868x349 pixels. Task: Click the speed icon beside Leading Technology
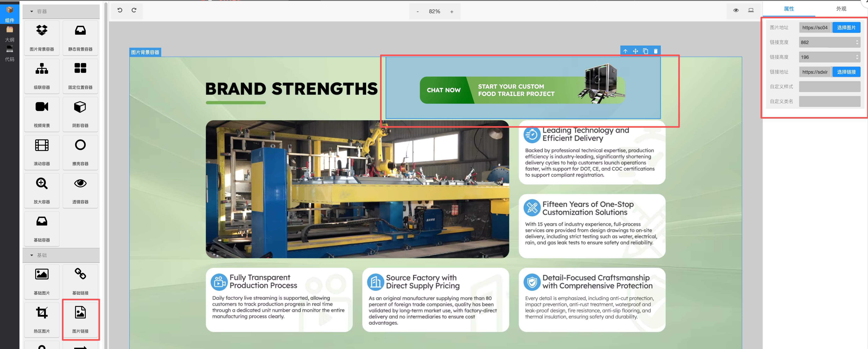(x=532, y=135)
